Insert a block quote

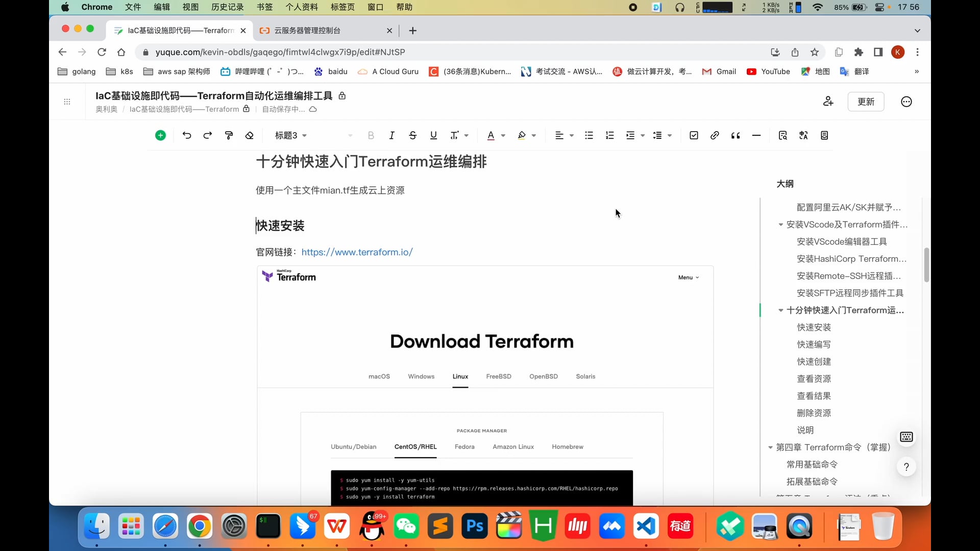coord(736,135)
